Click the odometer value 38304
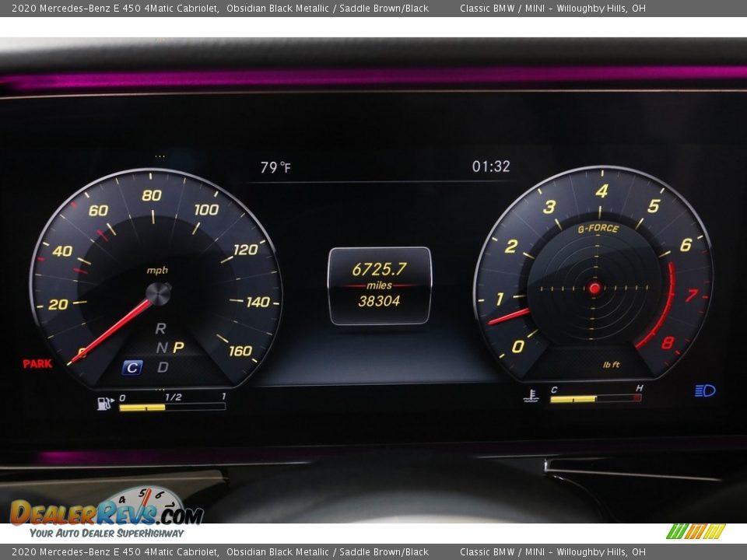The image size is (747, 560). [x=379, y=301]
